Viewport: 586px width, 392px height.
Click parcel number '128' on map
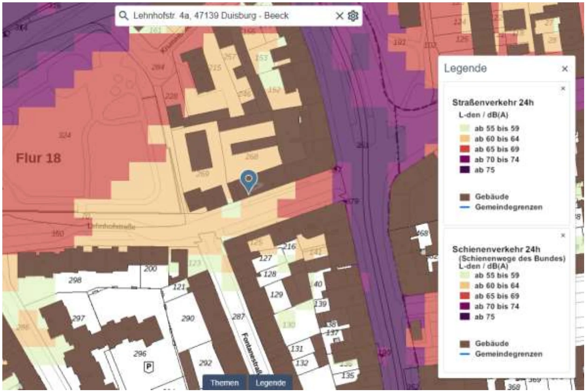pyautogui.click(x=270, y=274)
